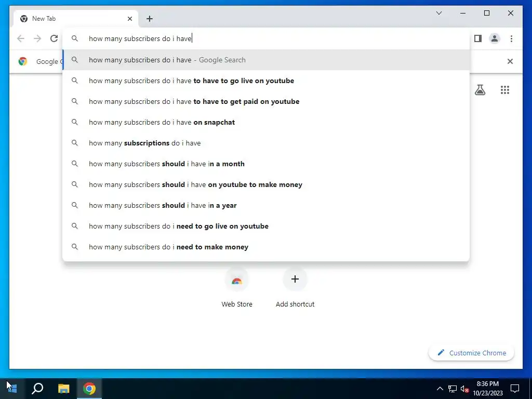Open the Google apps grid
532x399 pixels.
[505, 90]
